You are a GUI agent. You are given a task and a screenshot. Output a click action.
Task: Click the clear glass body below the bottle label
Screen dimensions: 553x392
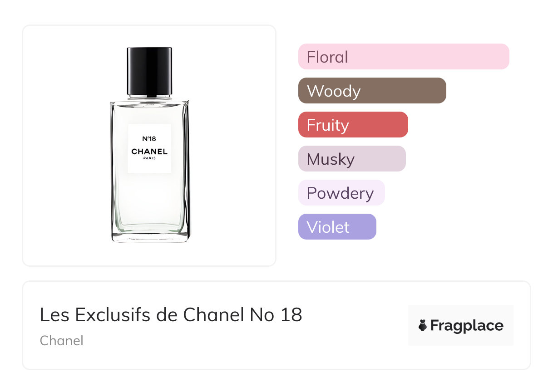click(149, 200)
